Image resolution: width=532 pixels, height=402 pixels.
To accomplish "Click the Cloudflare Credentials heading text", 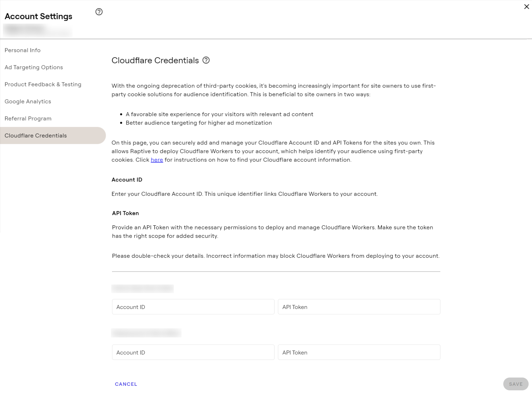I will click(155, 60).
